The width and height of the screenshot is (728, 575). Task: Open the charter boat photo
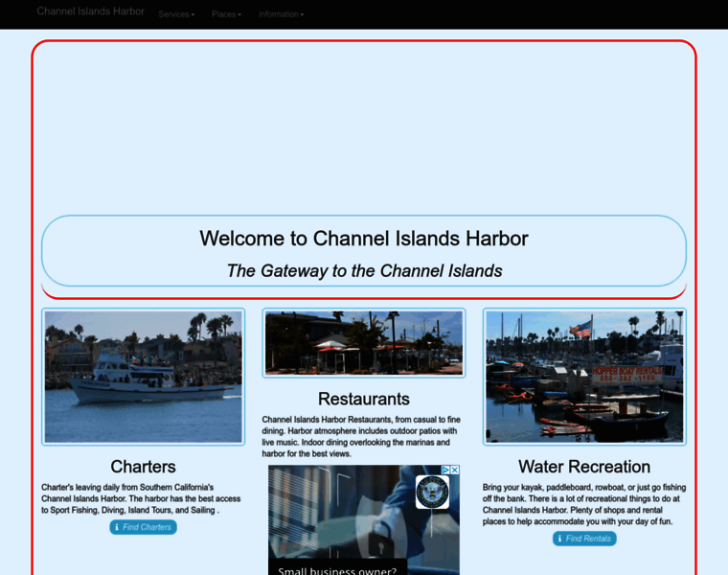(143, 377)
